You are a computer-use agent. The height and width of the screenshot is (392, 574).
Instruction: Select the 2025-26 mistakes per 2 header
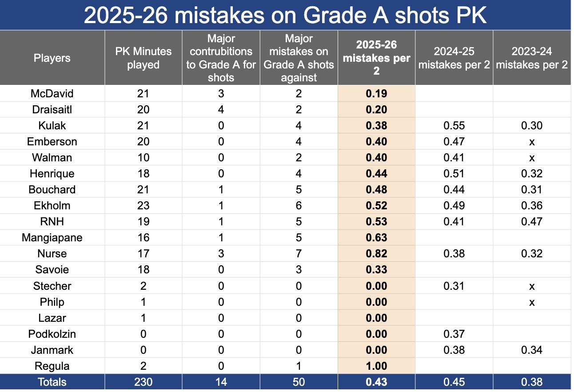[x=376, y=58]
